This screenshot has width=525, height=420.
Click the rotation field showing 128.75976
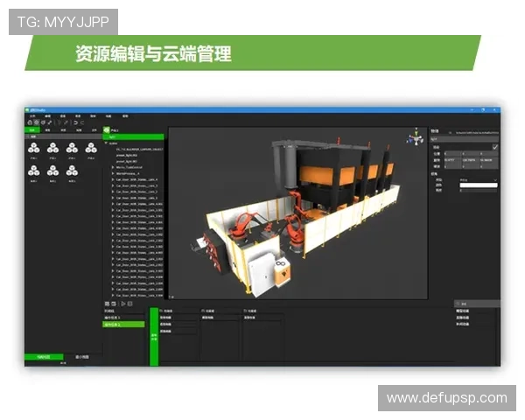(x=470, y=160)
